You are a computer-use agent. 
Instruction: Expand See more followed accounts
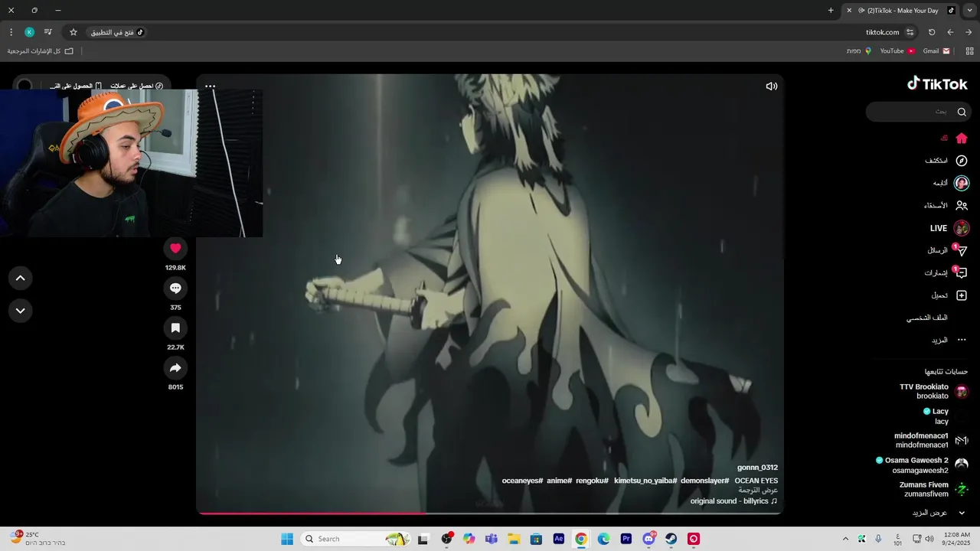(x=939, y=513)
